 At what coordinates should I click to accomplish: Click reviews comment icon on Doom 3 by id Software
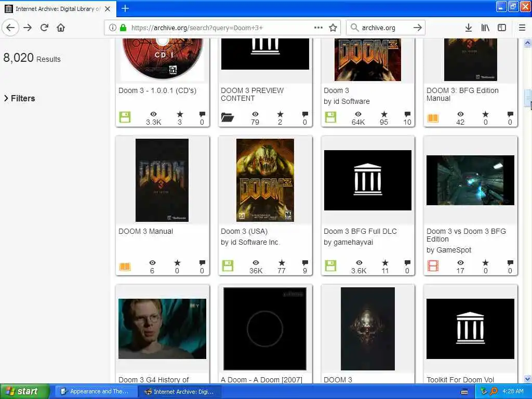pos(407,114)
